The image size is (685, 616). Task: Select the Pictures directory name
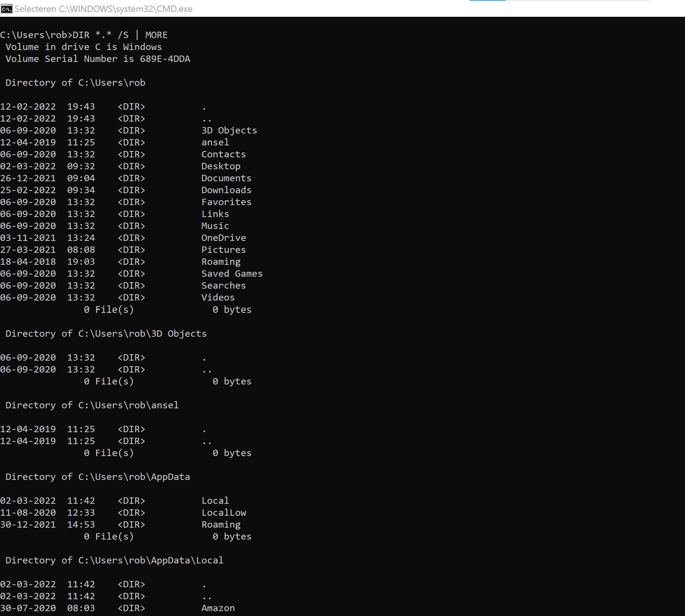click(x=223, y=250)
